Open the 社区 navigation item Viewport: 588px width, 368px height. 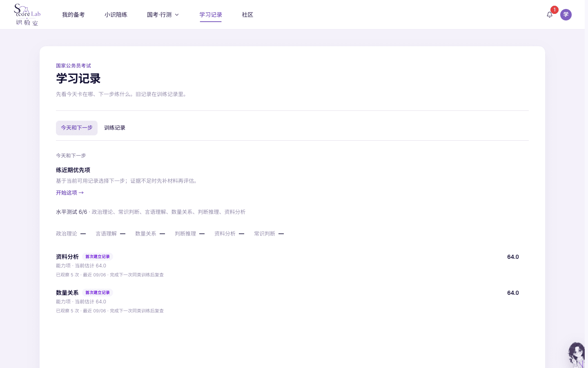247,15
